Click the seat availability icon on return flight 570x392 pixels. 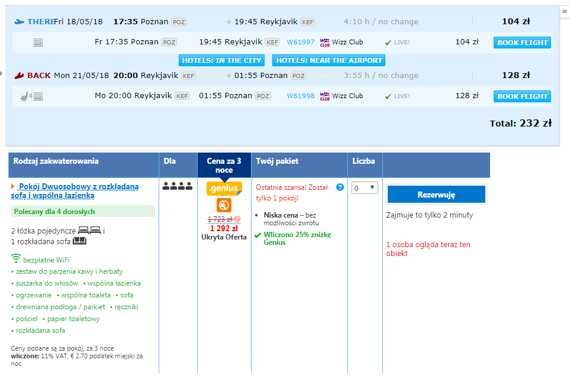click(24, 96)
